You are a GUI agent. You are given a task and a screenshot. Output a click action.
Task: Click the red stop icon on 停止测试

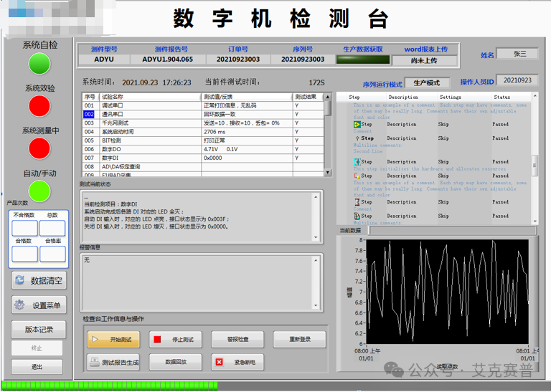[x=157, y=340]
